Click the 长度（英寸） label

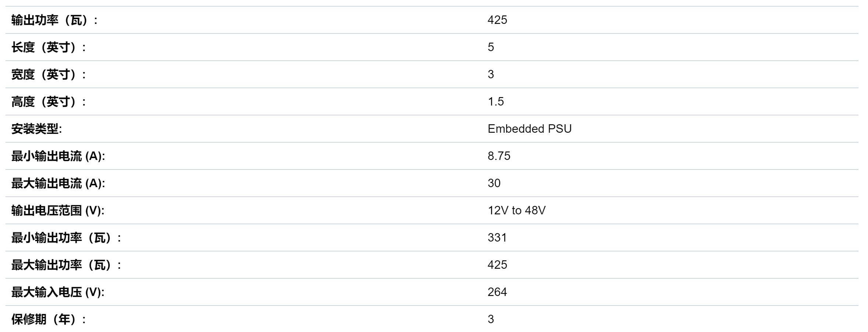[x=49, y=47]
